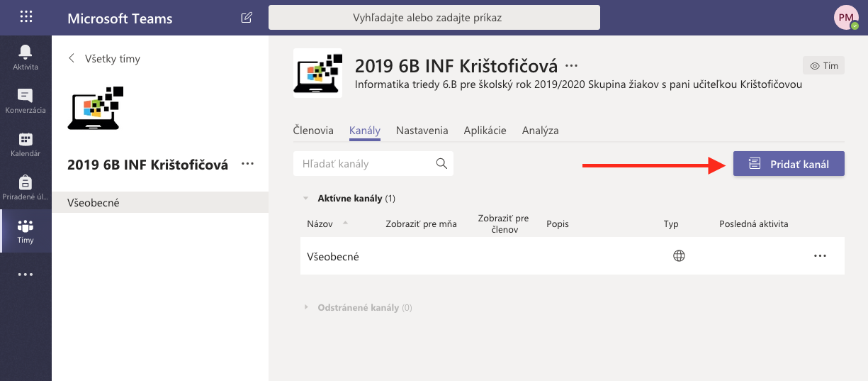Open Konverzácia chat in sidebar
Viewport: 868px width, 381px height.
coord(26,100)
